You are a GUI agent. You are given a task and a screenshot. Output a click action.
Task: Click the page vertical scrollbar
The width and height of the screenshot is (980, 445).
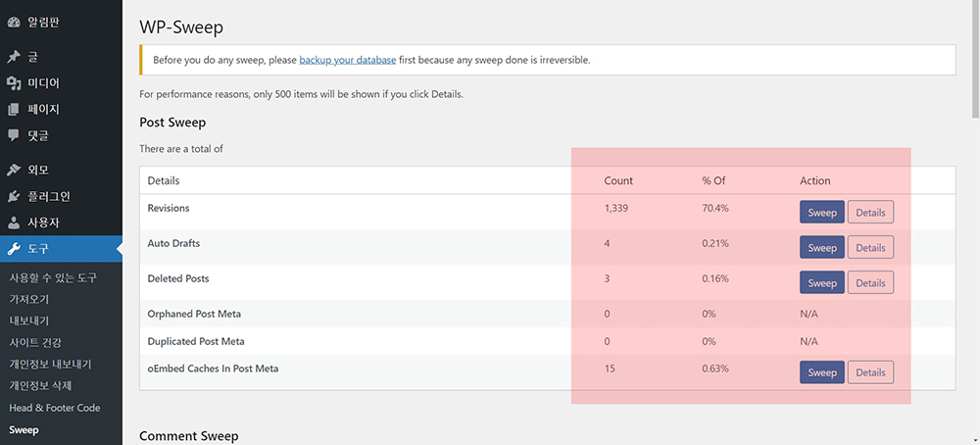976,59
